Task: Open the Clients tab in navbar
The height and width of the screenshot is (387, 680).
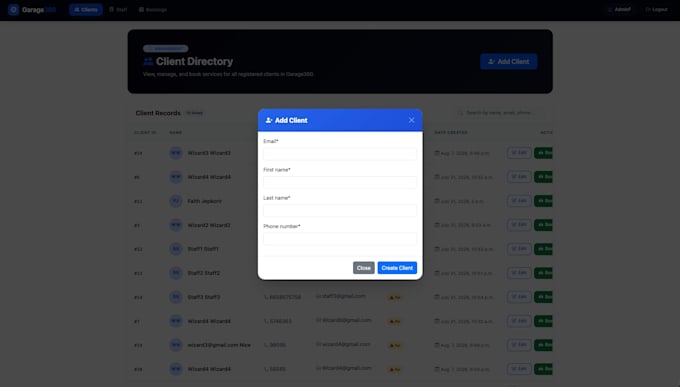Action: coord(86,10)
